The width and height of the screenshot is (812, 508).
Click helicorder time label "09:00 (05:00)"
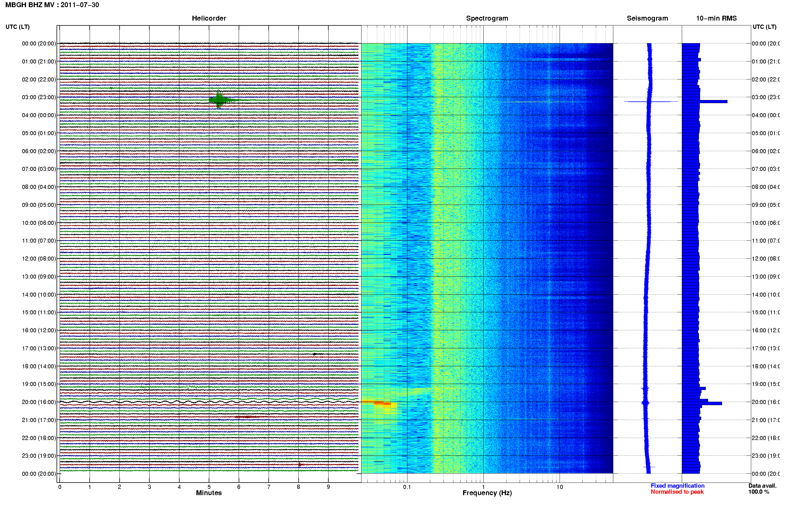coord(39,205)
